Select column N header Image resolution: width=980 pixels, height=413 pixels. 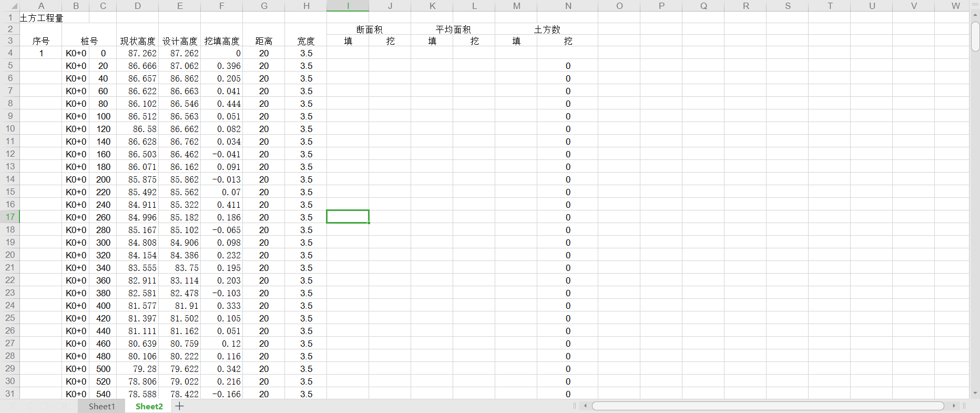568,6
